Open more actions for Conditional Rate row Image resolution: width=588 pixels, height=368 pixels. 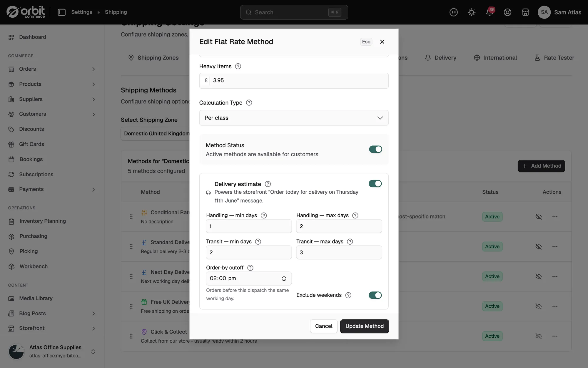(x=555, y=217)
